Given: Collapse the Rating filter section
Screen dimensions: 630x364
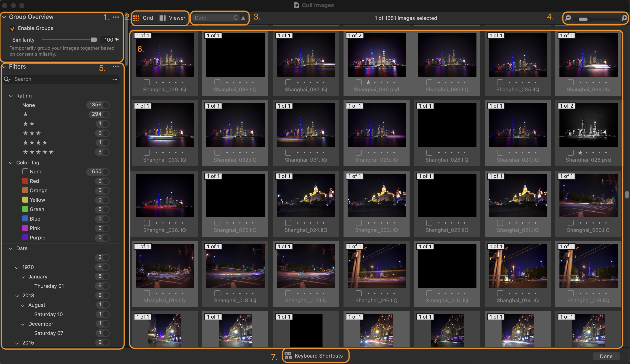Looking at the screenshot, I should pyautogui.click(x=11, y=96).
